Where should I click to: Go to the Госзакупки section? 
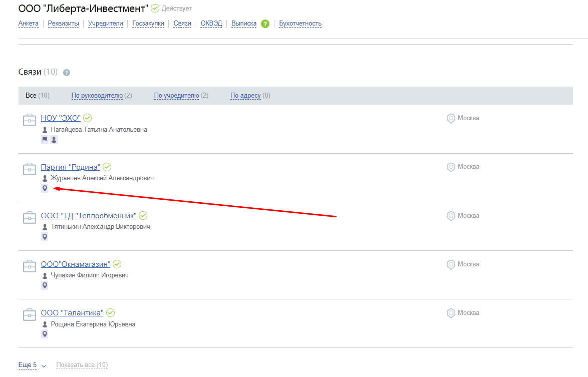148,24
